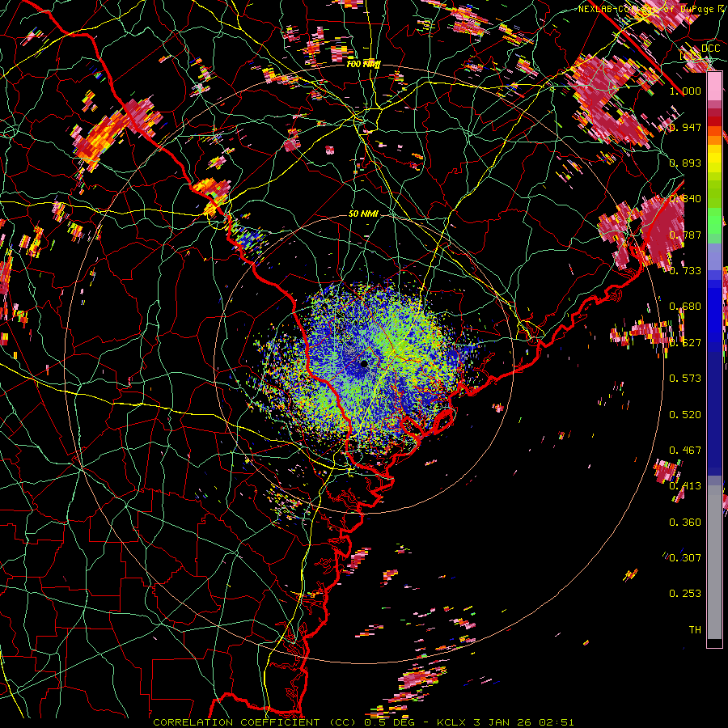Viewport: 728px width, 728px height.
Task: Click the 0.253 scale label
Action: click(x=685, y=594)
